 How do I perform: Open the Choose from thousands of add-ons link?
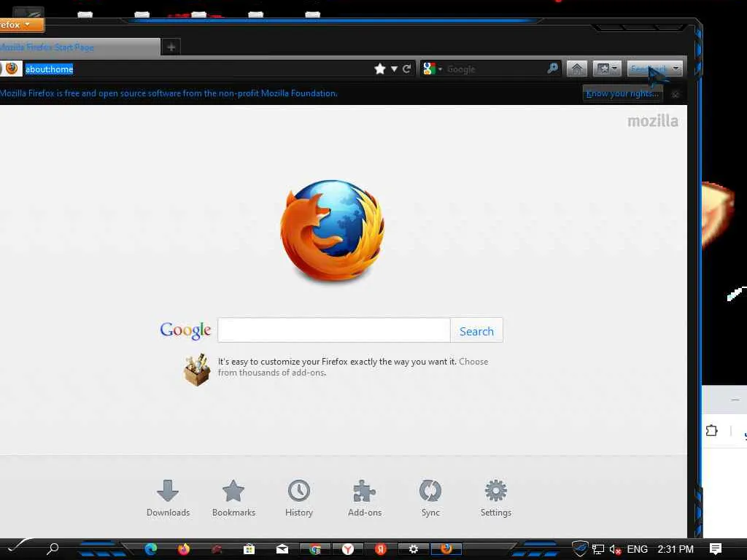[x=353, y=367]
